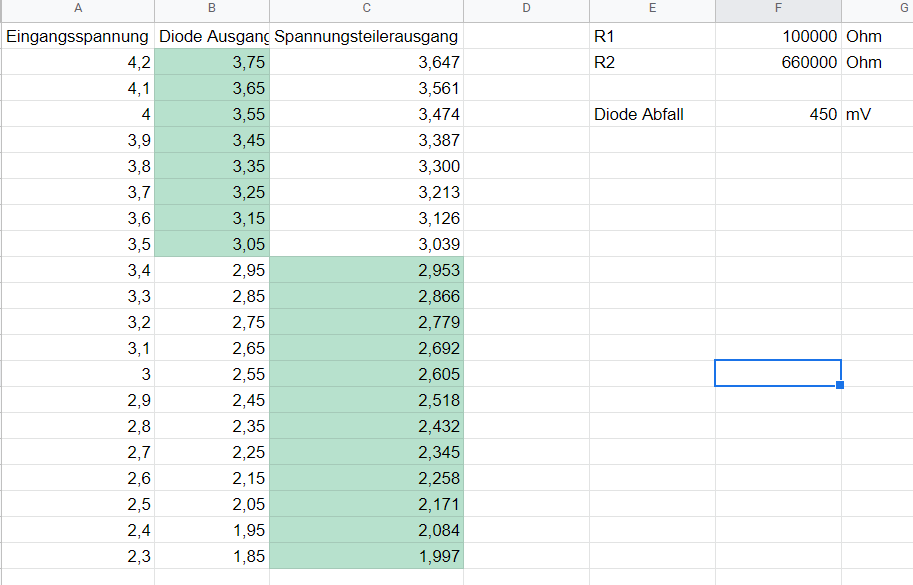Select the green cell with 3,75
The image size is (913, 585).
[212, 62]
